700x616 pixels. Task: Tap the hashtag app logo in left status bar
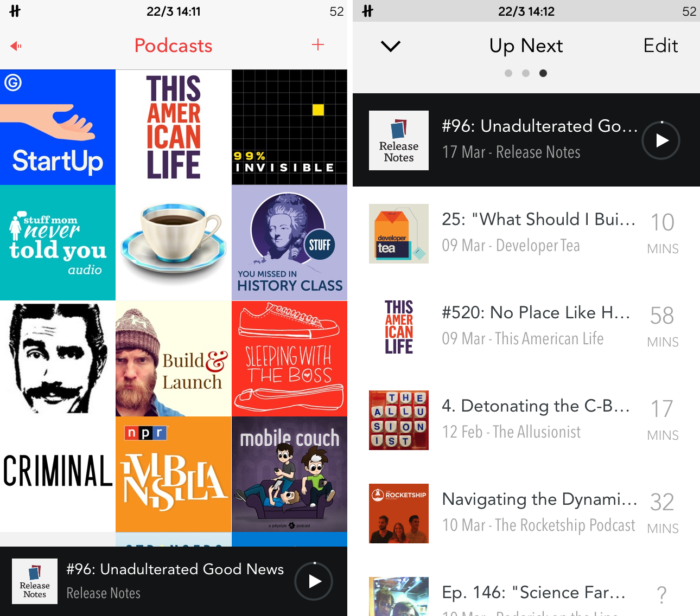[15, 11]
